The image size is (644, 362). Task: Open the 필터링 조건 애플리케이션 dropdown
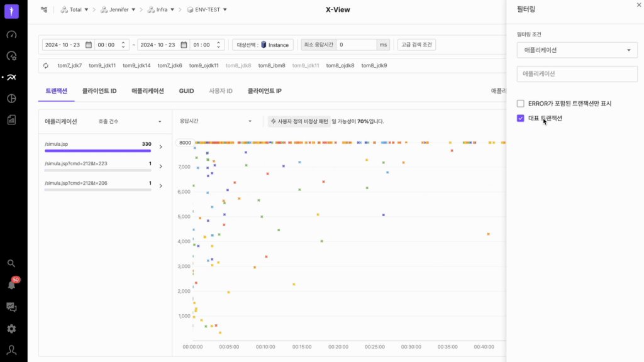click(577, 50)
